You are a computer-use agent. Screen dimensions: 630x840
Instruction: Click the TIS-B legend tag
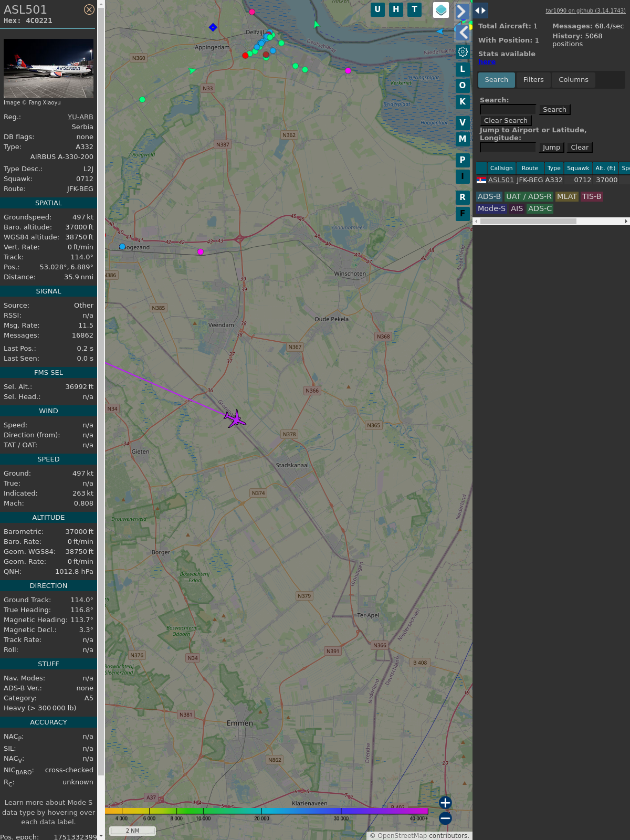592,196
